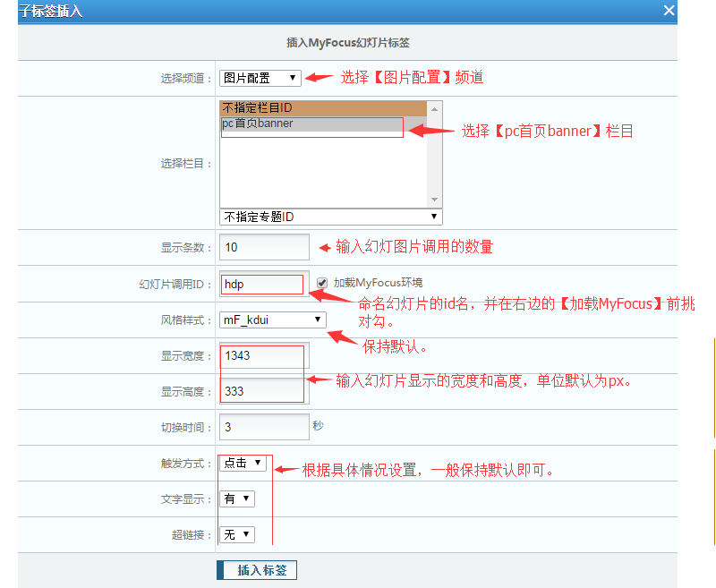Click the 显示条数 count input showing 10
Screen dimensions: 716x588
[263, 247]
